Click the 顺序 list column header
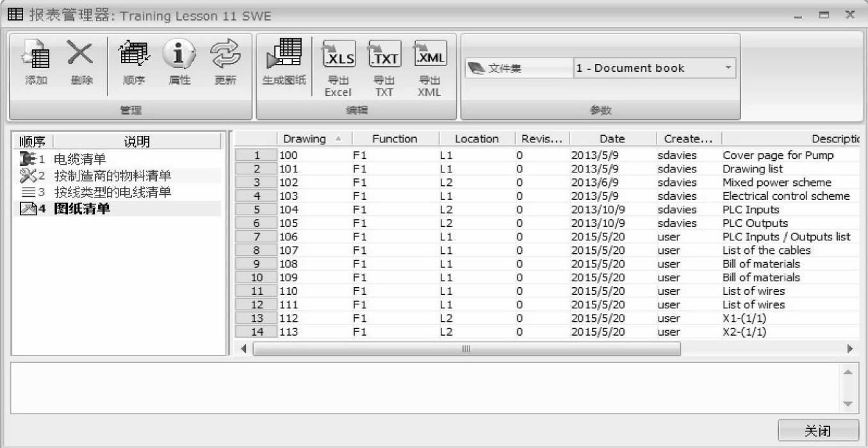Viewport: 868px width, 448px height. (32, 142)
